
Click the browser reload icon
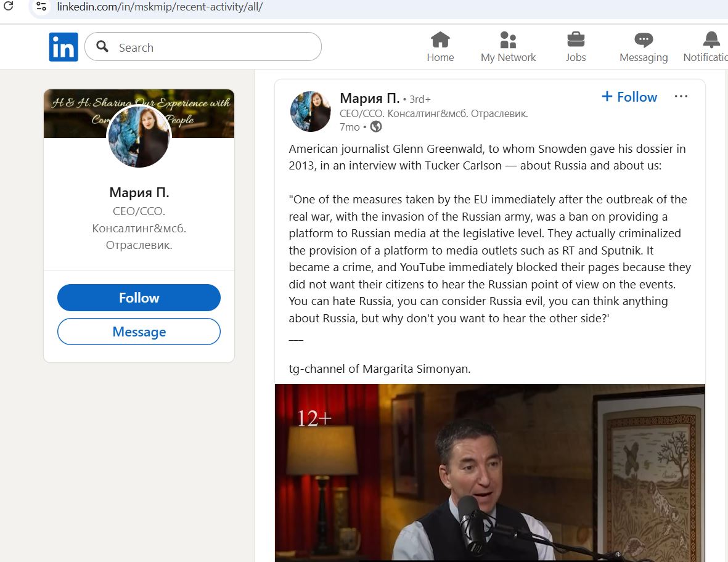[9, 7]
